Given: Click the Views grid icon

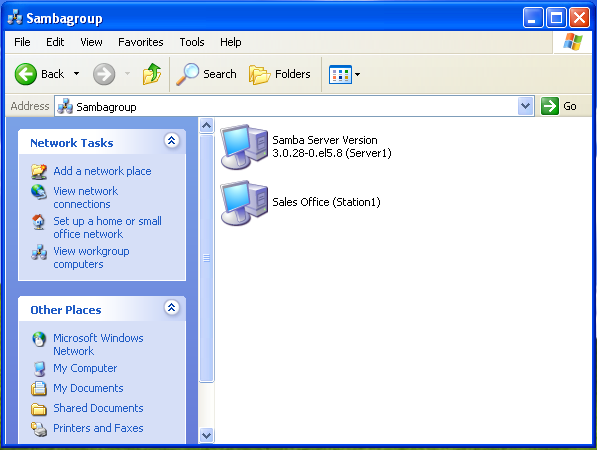Looking at the screenshot, I should pos(340,74).
